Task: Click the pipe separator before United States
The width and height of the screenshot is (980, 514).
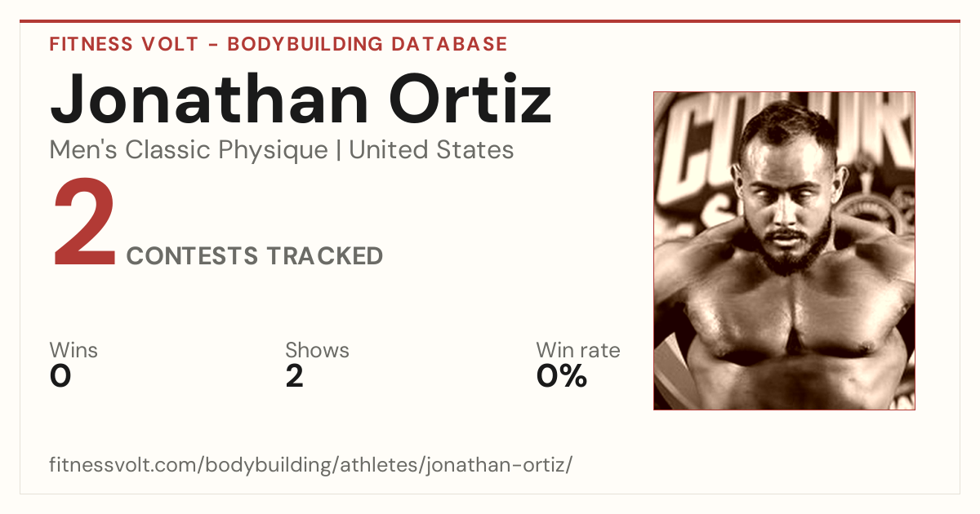Action: pyautogui.click(x=339, y=151)
